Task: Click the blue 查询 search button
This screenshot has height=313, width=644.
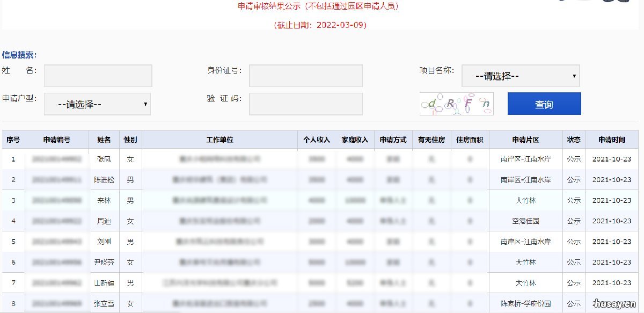Action: (x=544, y=103)
